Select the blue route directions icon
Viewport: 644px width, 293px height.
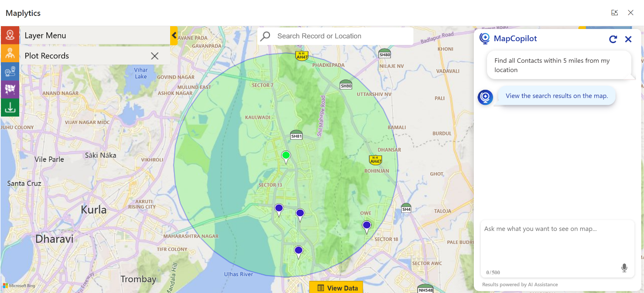[10, 72]
